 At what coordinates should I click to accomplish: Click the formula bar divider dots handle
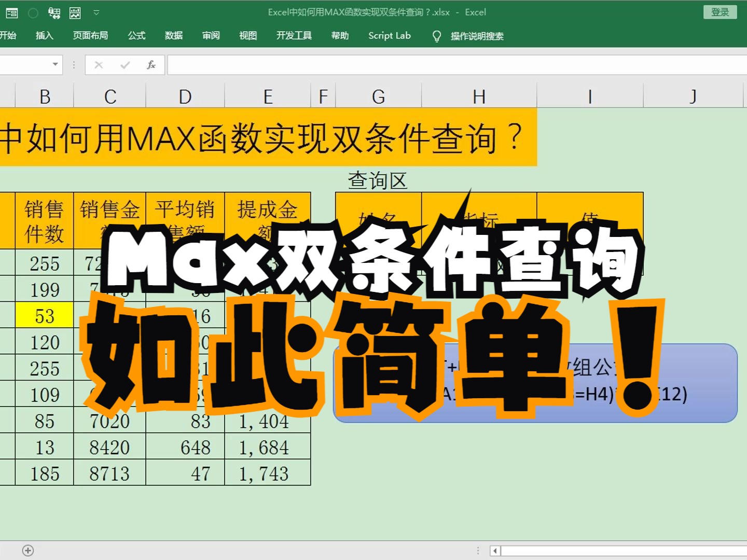click(x=74, y=65)
